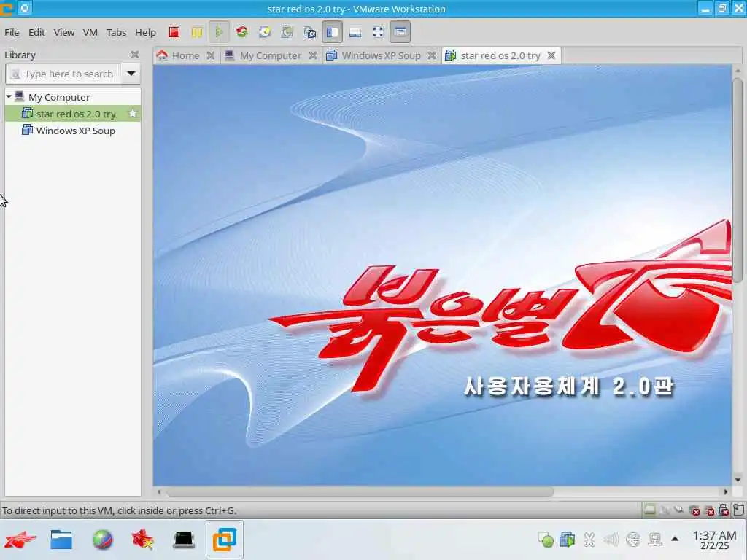This screenshot has height=560, width=747.
Task: Suspend the VM using the yellow pause icon
Action: 196,32
